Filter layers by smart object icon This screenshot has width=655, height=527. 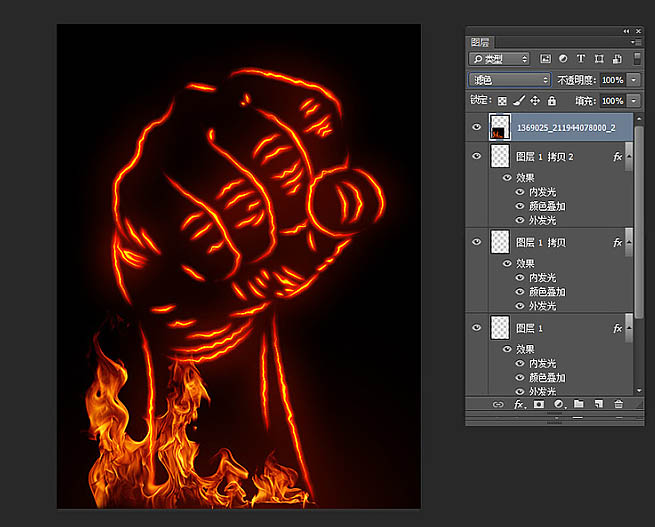617,59
